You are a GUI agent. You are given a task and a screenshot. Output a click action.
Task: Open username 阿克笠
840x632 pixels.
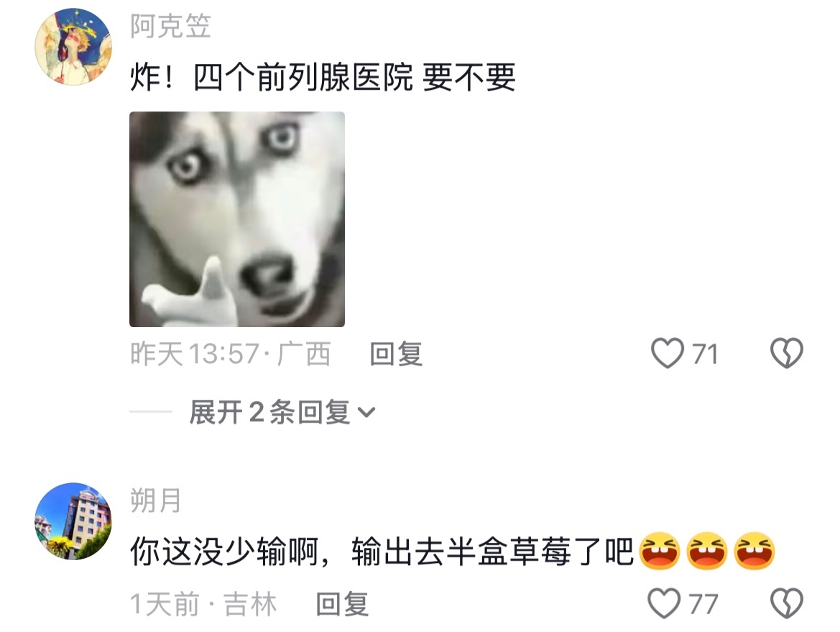click(x=170, y=26)
